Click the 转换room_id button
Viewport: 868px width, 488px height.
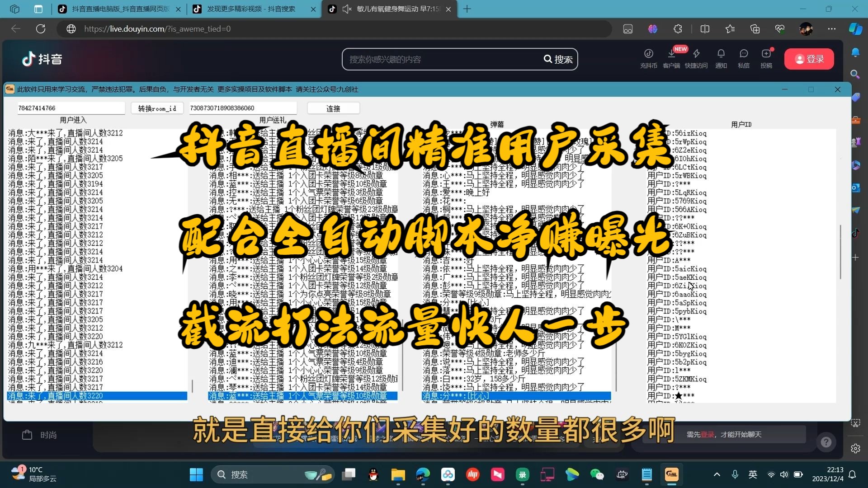click(157, 108)
